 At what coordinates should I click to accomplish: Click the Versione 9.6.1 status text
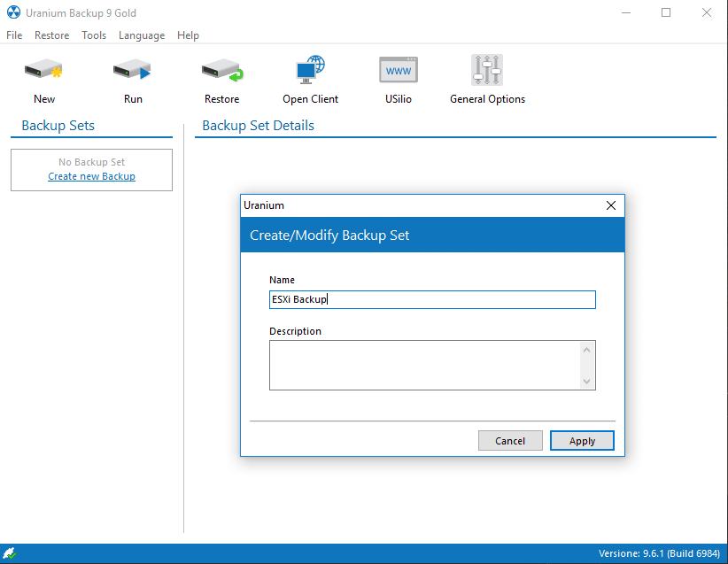click(659, 553)
